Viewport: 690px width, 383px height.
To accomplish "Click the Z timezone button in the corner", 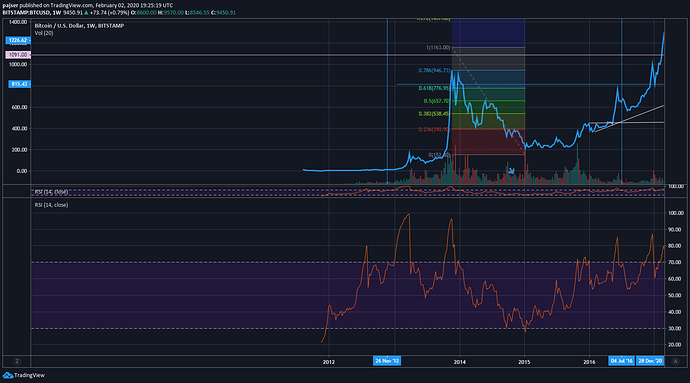I will 17,361.
